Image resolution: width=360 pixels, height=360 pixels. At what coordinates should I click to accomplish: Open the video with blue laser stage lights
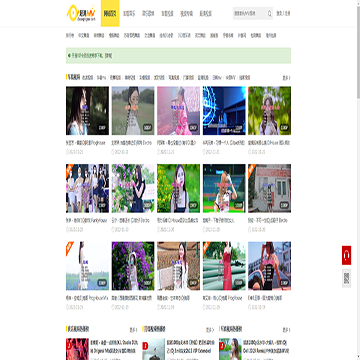tap(224, 111)
